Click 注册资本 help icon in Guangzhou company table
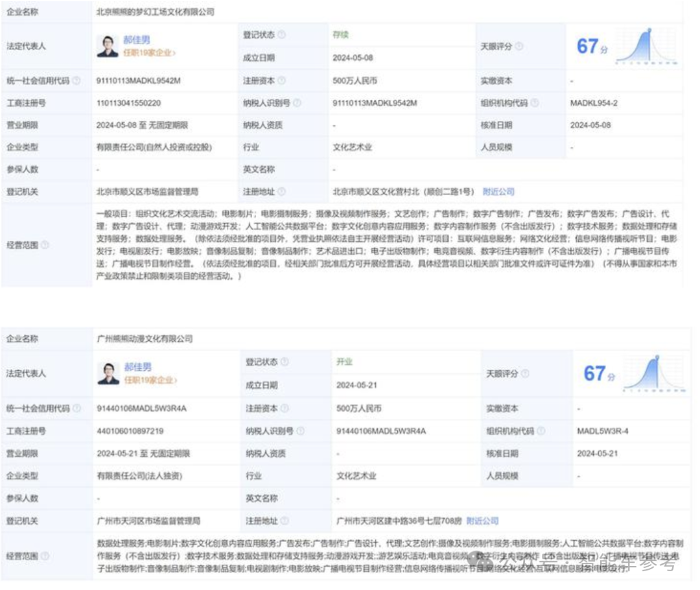Screen dimensions: 700x590 click(x=284, y=408)
